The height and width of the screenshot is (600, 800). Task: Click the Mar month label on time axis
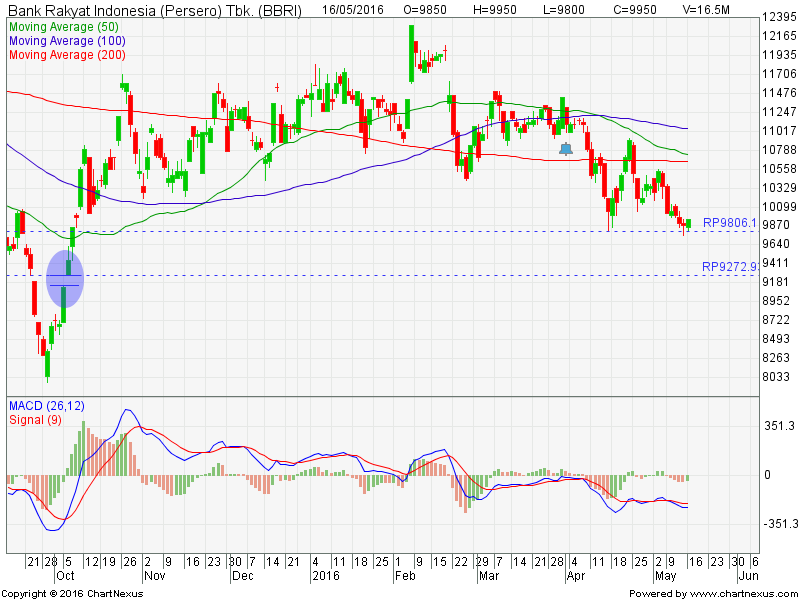[x=488, y=576]
